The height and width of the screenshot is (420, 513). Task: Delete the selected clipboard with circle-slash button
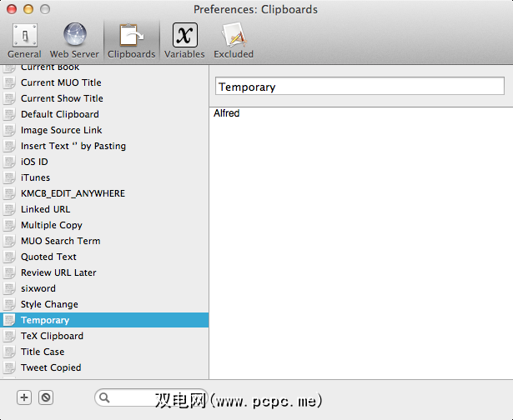pyautogui.click(x=46, y=397)
